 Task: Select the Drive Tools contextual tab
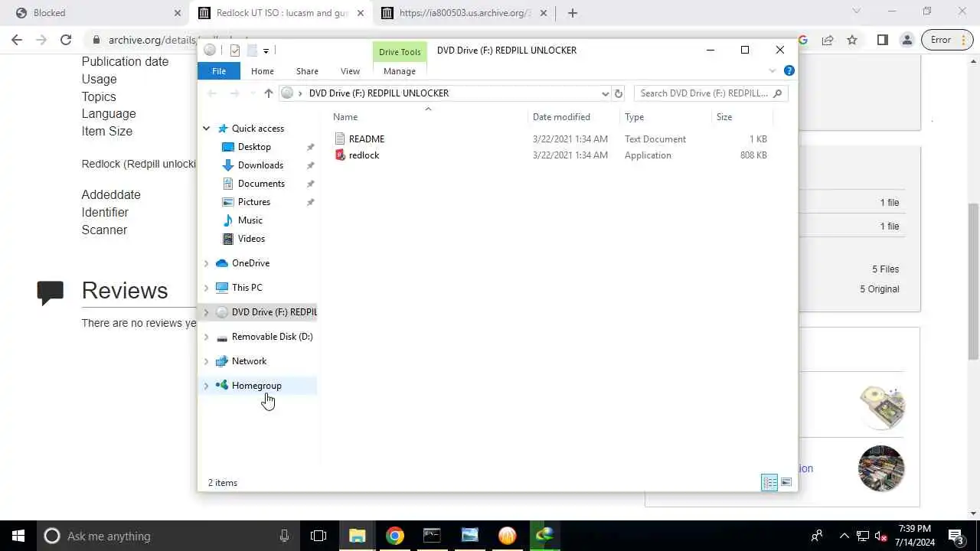[400, 52]
